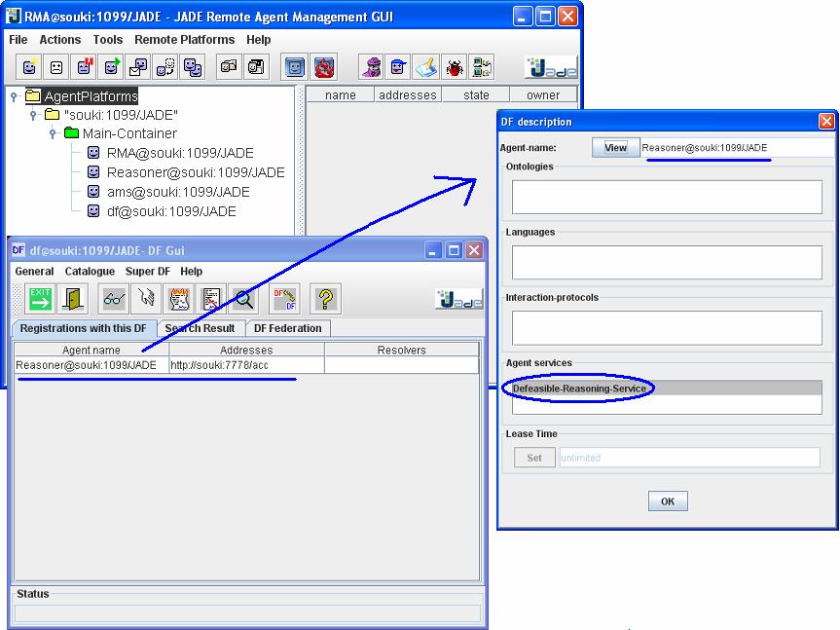Screen dimensions: 840x630
Task: Click the View glasses icon in DF Gui
Action: pyautogui.click(x=114, y=298)
